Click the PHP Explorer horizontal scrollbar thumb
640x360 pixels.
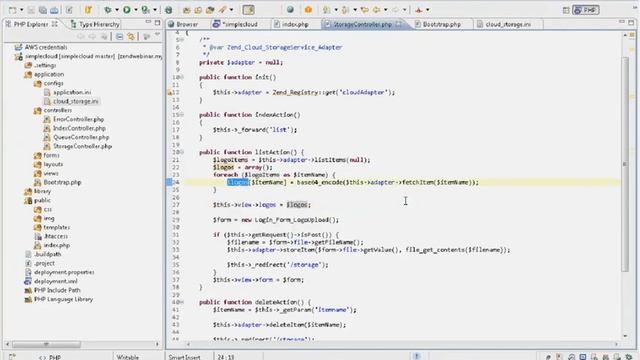[x=46, y=344]
